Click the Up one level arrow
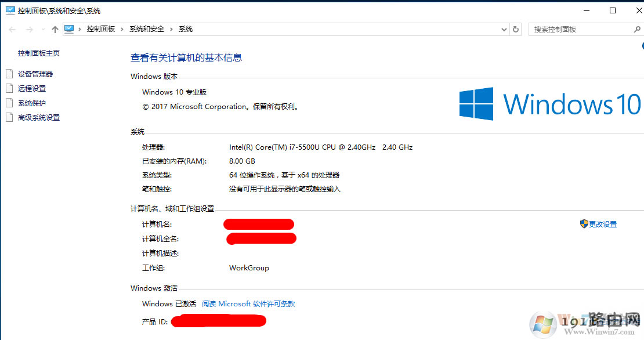Viewport: 644px width, 340px height. click(x=55, y=30)
